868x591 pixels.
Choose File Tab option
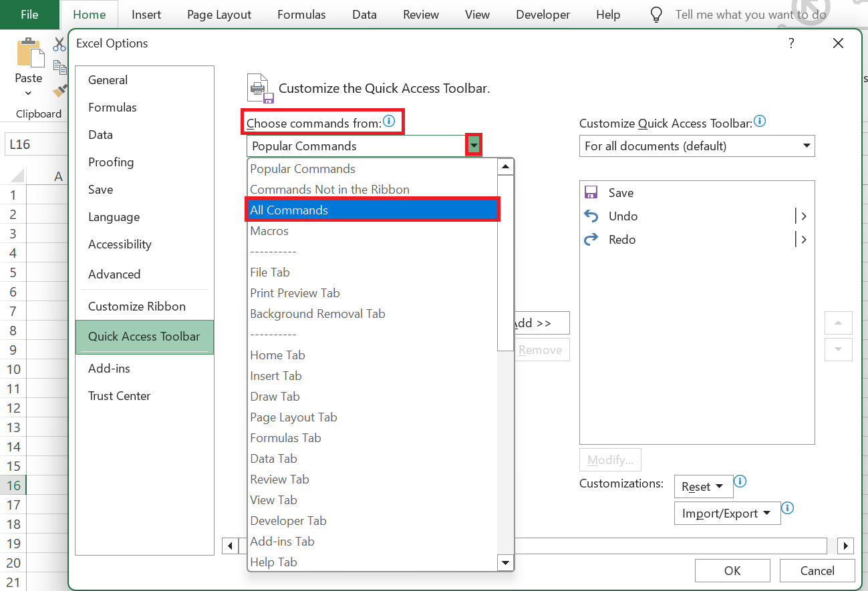[x=372, y=272]
